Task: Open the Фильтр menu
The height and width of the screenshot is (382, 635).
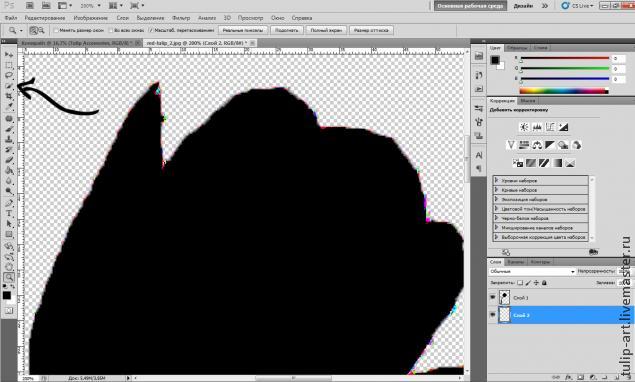Action: pos(181,18)
